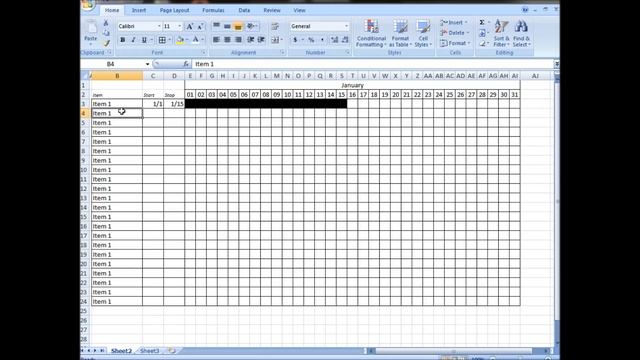Screen dimensions: 640x360
Task: Open the General number format dropdown
Action: 347,27
